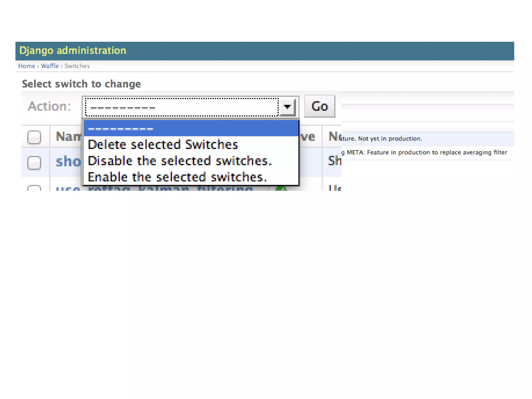Sort by the Note column header
Viewport: 532px width, 399px height.
coord(334,136)
